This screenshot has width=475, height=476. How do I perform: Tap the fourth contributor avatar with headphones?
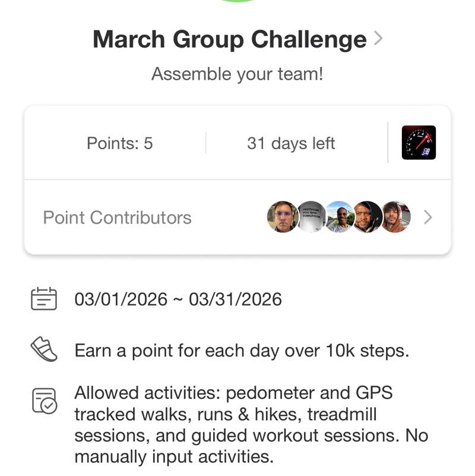(x=368, y=217)
